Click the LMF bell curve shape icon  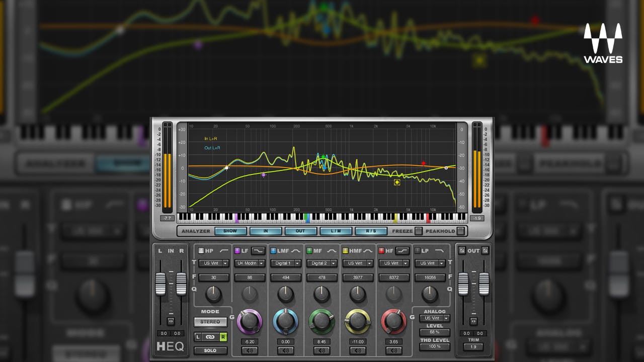coord(296,250)
